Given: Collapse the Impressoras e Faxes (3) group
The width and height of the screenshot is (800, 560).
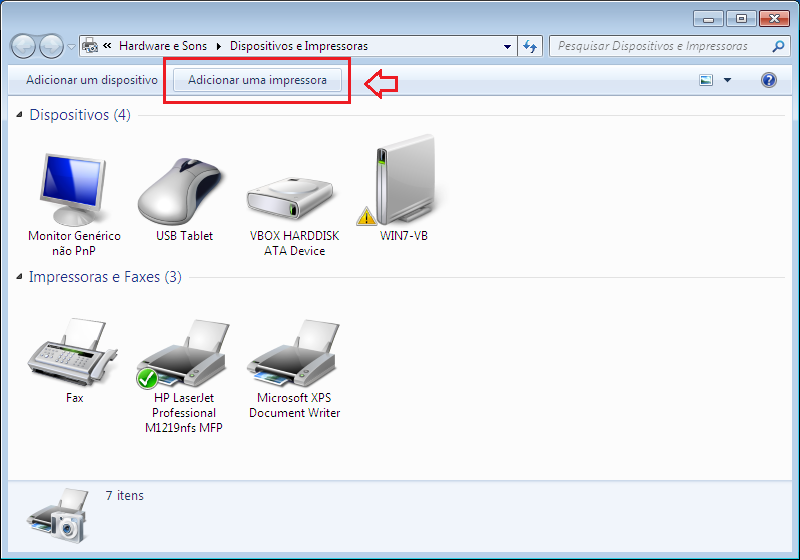Looking at the screenshot, I should click(x=19, y=277).
